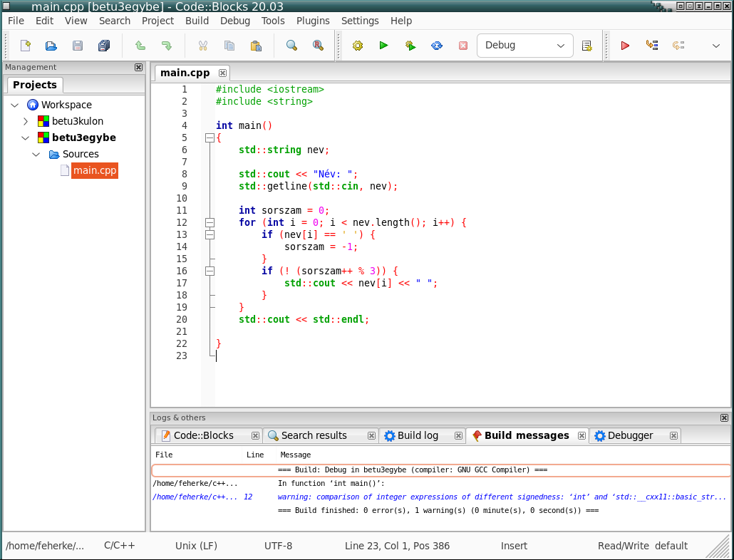Run to cursor debugger icon
The height and width of the screenshot is (560, 734).
[x=652, y=46]
